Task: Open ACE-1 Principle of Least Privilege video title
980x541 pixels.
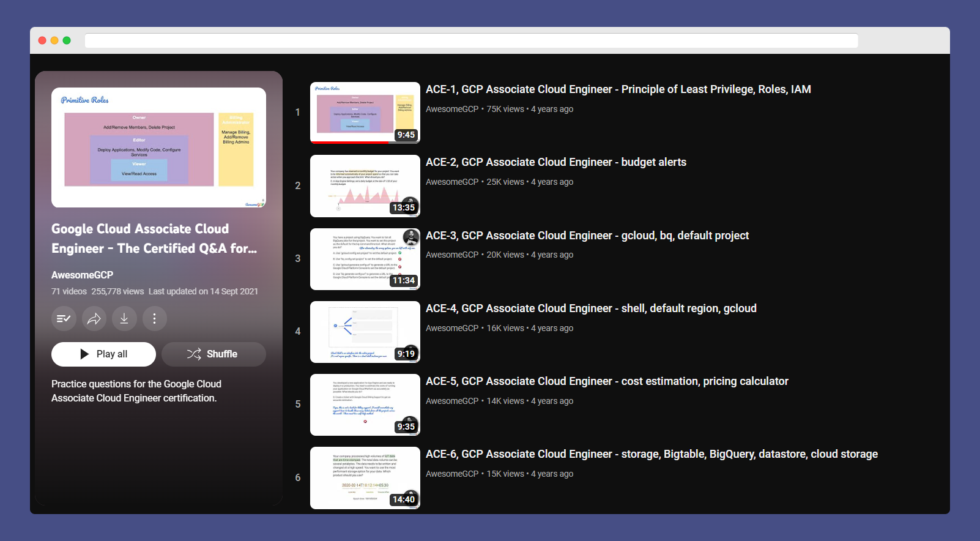Action: point(618,89)
